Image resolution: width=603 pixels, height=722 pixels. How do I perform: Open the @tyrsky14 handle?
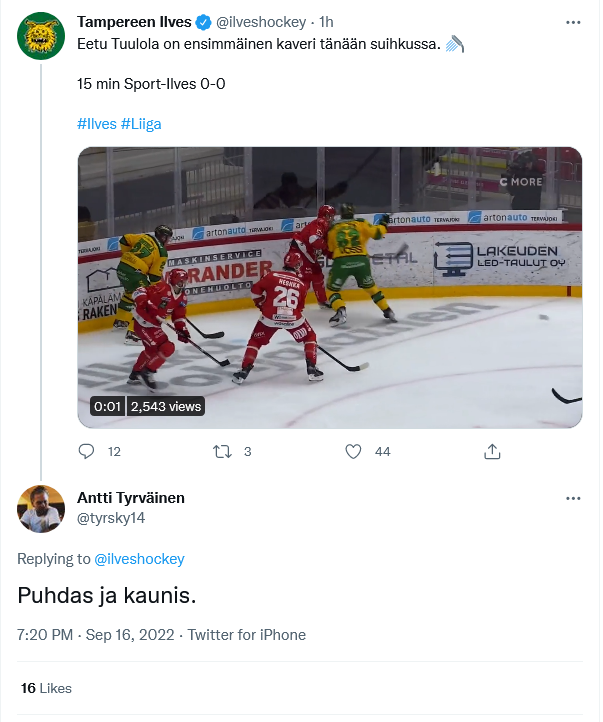point(111,517)
